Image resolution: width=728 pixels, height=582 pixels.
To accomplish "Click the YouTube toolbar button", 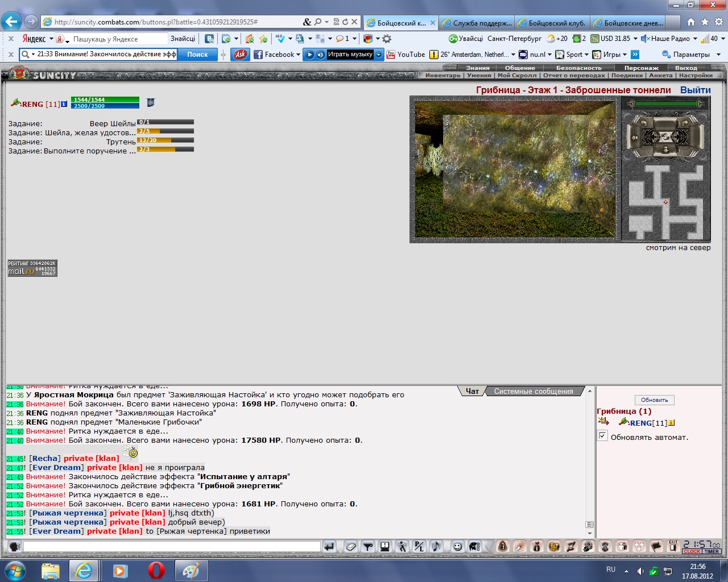I will 406,55.
